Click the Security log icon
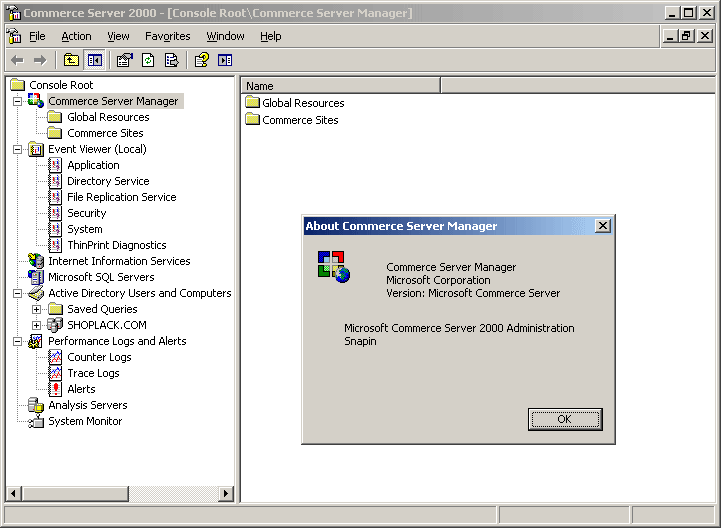 point(55,213)
